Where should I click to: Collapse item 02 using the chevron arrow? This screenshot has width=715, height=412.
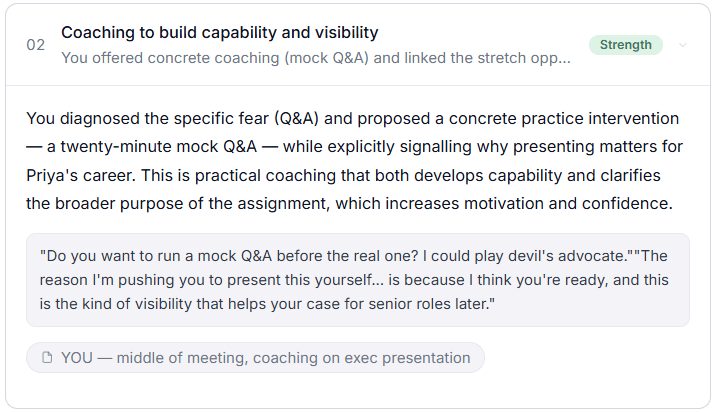(683, 45)
